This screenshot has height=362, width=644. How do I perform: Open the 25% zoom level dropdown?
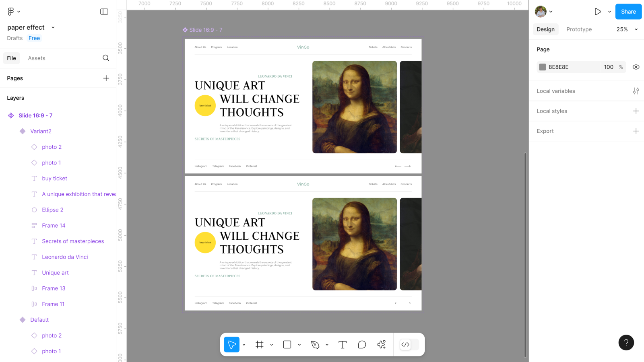click(627, 29)
